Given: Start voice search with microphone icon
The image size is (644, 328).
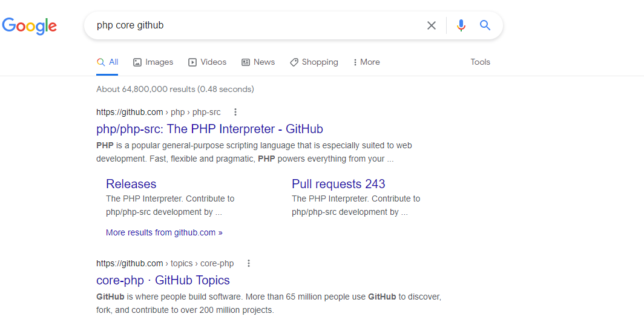Looking at the screenshot, I should point(461,25).
